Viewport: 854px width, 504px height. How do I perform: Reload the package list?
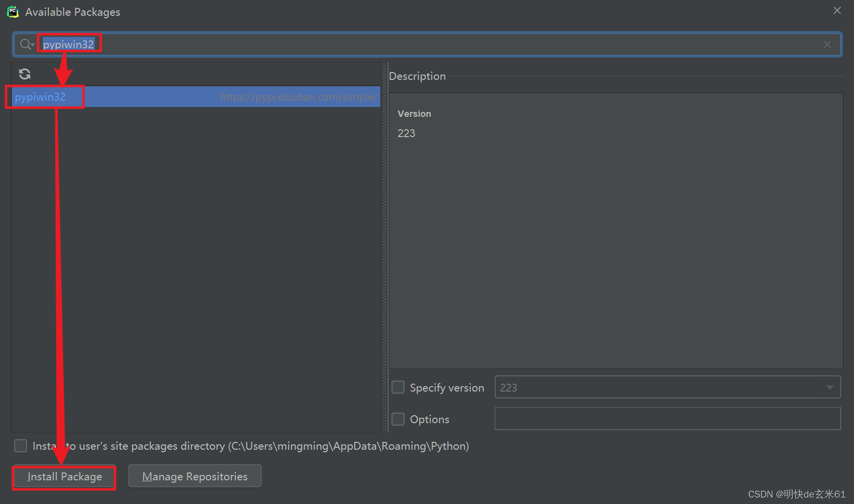click(25, 74)
